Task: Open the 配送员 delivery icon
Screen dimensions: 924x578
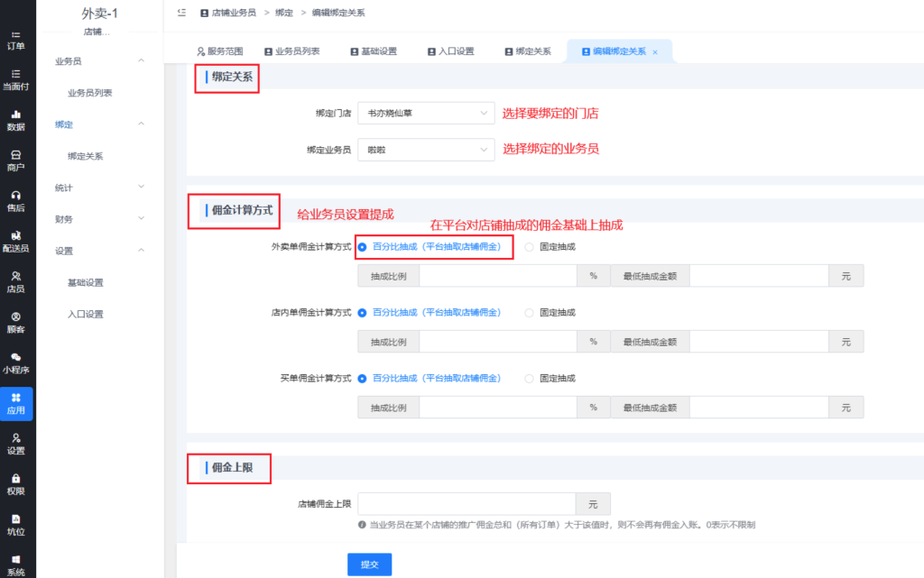Action: (15, 236)
